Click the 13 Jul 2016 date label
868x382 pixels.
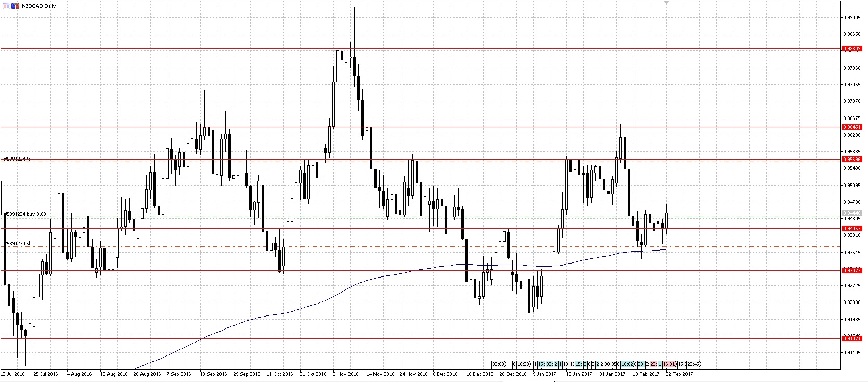[x=13, y=374]
